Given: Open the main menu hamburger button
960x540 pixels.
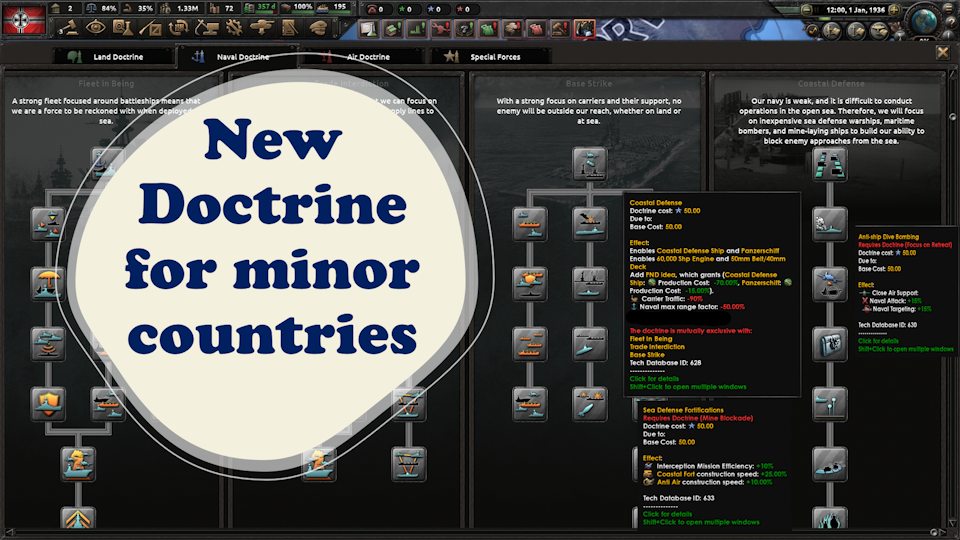Looking at the screenshot, I should point(948,10).
